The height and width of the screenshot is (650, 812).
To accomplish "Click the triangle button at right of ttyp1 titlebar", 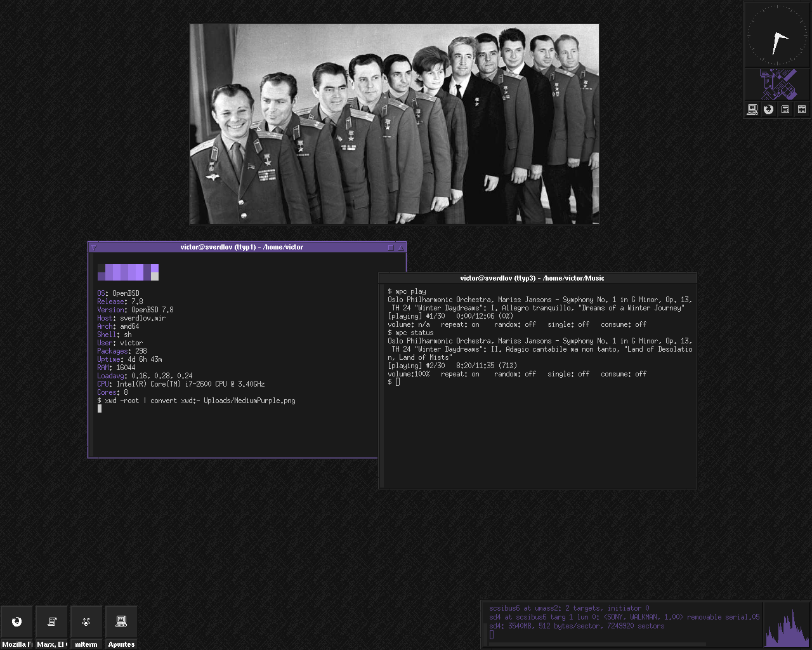I will (x=400, y=248).
